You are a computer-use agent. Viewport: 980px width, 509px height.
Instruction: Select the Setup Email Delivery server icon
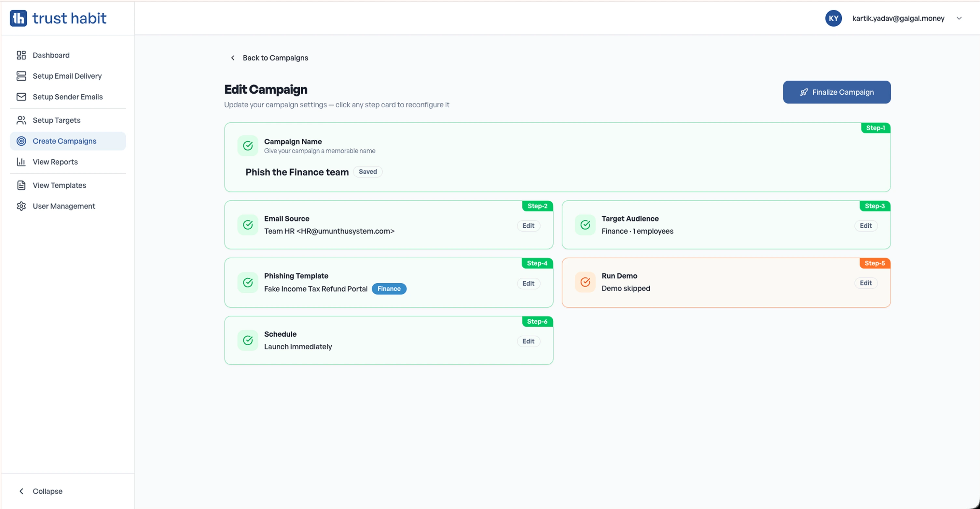pyautogui.click(x=21, y=76)
